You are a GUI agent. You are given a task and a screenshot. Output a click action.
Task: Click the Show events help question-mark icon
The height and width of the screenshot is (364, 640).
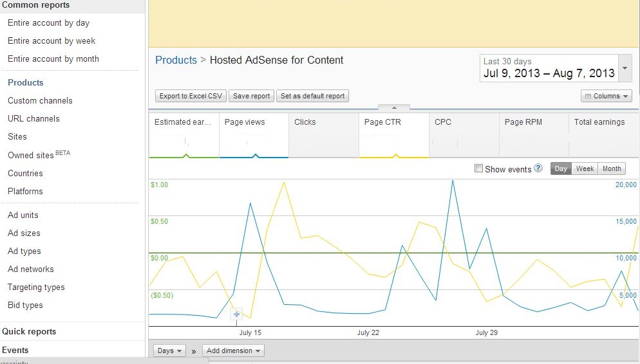[x=538, y=168]
